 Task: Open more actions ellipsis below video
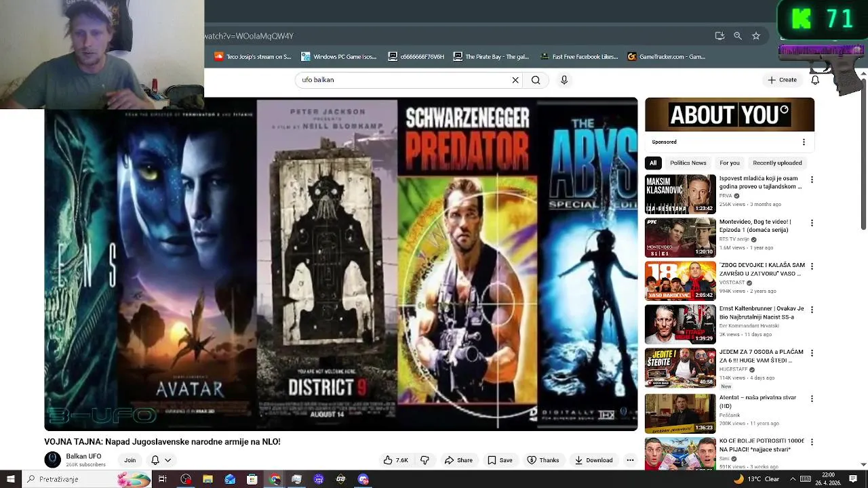pos(630,460)
